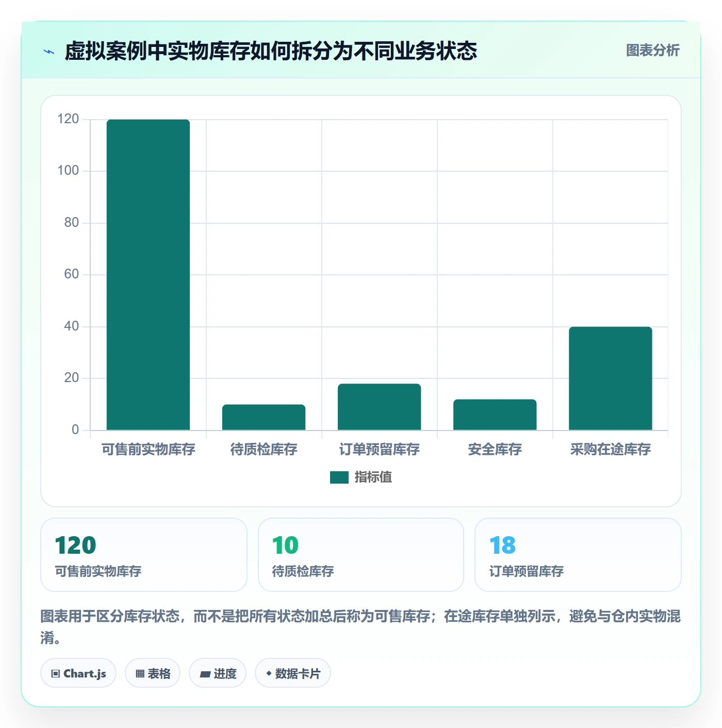
Task: Click the Chart.js tag
Action: pos(78,673)
